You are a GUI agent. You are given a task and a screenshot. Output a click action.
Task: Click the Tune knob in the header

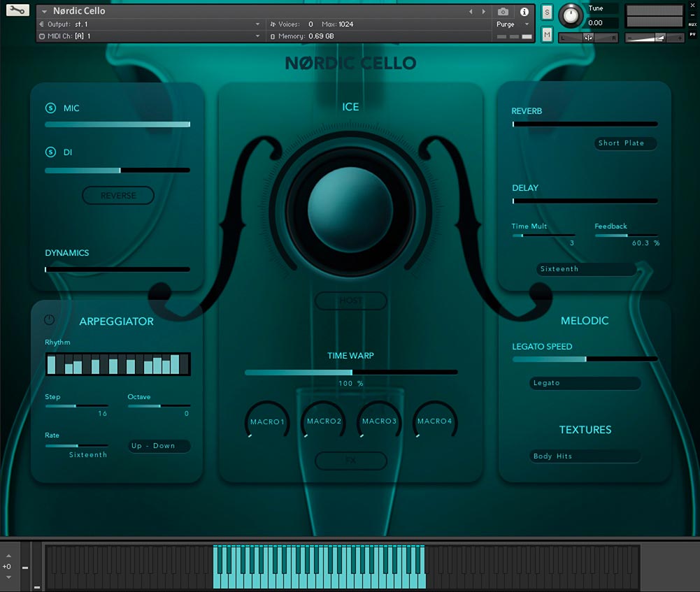(571, 17)
